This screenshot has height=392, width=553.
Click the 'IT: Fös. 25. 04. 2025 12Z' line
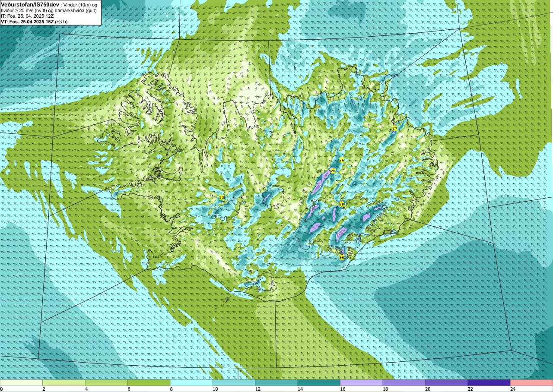[x=27, y=16]
